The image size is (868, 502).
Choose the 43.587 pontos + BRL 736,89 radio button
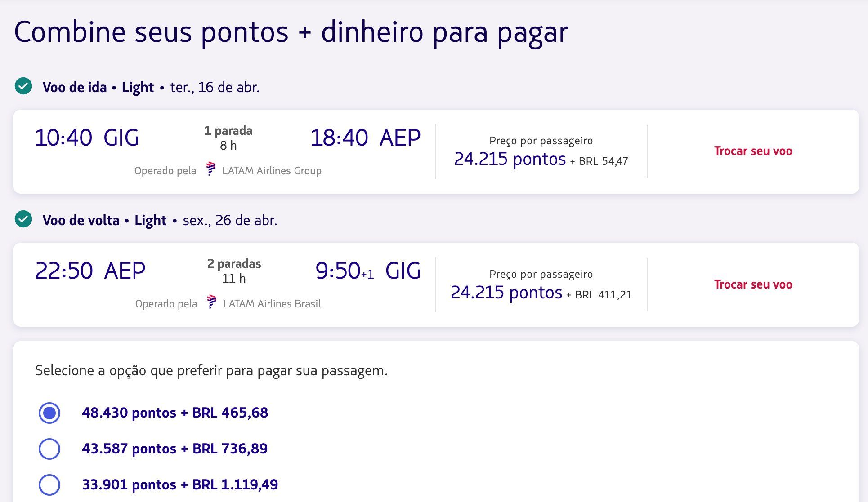coord(49,449)
